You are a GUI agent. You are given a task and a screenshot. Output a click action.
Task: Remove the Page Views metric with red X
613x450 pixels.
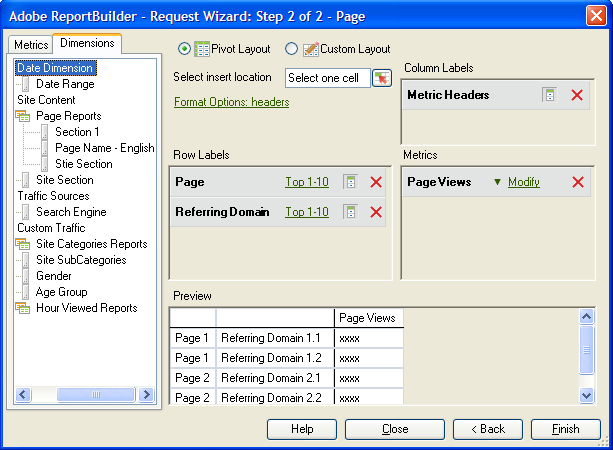click(578, 182)
